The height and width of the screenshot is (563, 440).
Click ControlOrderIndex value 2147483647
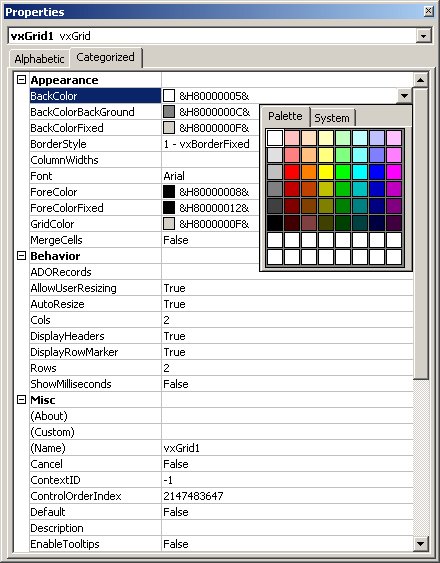pyautogui.click(x=193, y=496)
